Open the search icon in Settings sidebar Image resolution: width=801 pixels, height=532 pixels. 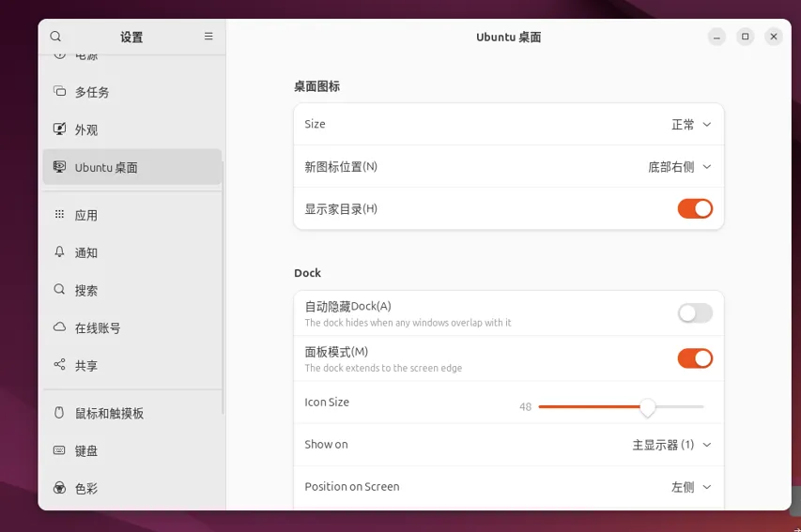tap(55, 37)
